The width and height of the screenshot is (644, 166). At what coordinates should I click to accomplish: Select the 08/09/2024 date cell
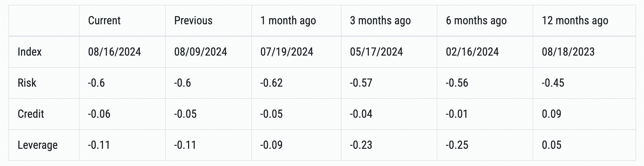201,52
